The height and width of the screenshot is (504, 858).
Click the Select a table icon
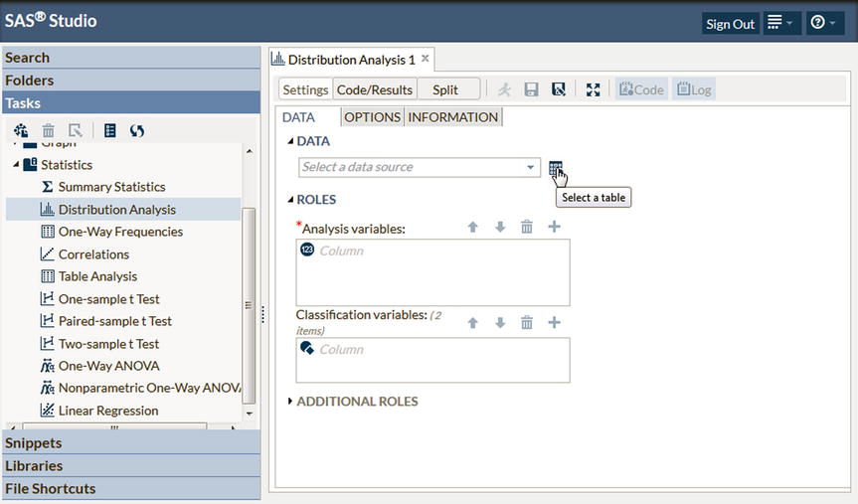[556, 168]
